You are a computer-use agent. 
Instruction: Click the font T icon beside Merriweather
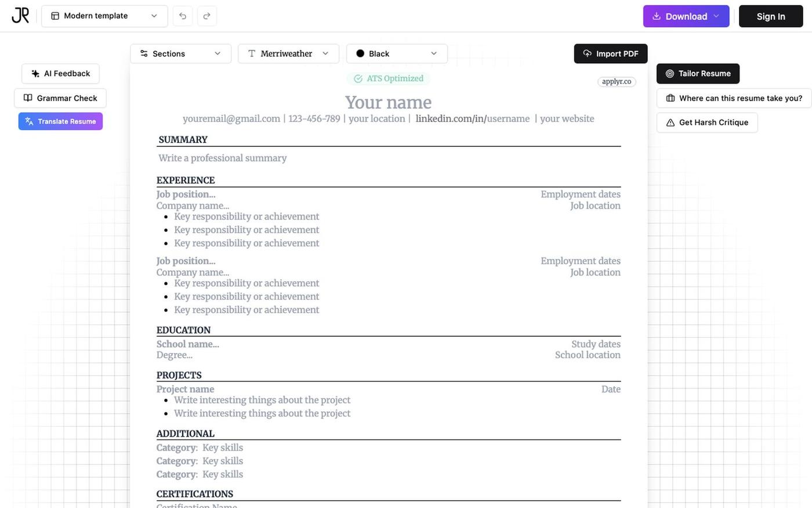tap(252, 53)
